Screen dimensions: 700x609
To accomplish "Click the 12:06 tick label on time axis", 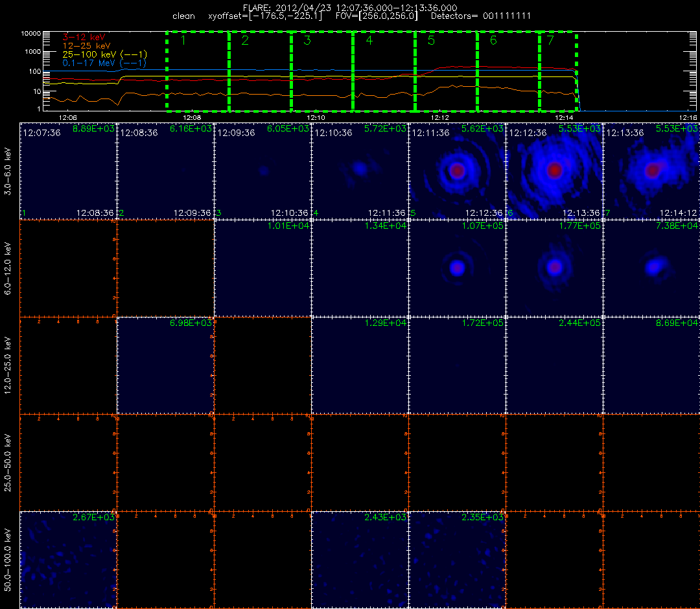I will tap(67, 117).
